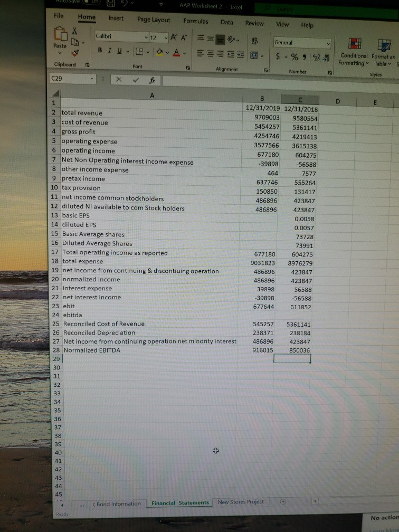The image size is (399, 532).
Task: Toggle Underline formatting
Action: (119, 51)
